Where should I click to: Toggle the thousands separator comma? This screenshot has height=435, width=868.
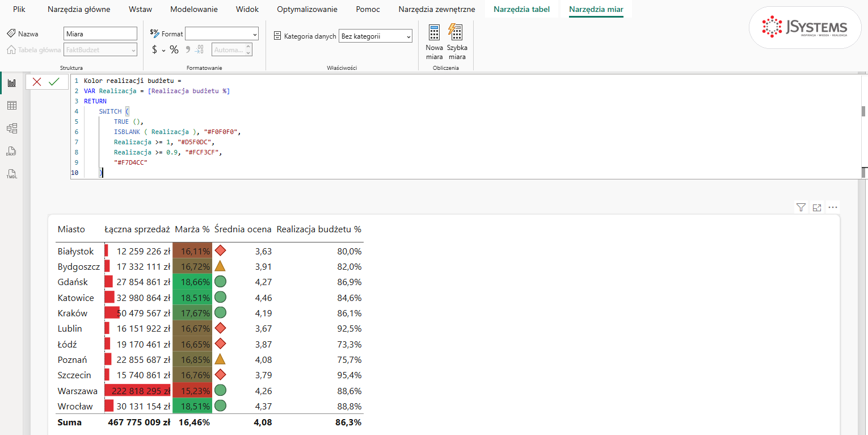[187, 50]
